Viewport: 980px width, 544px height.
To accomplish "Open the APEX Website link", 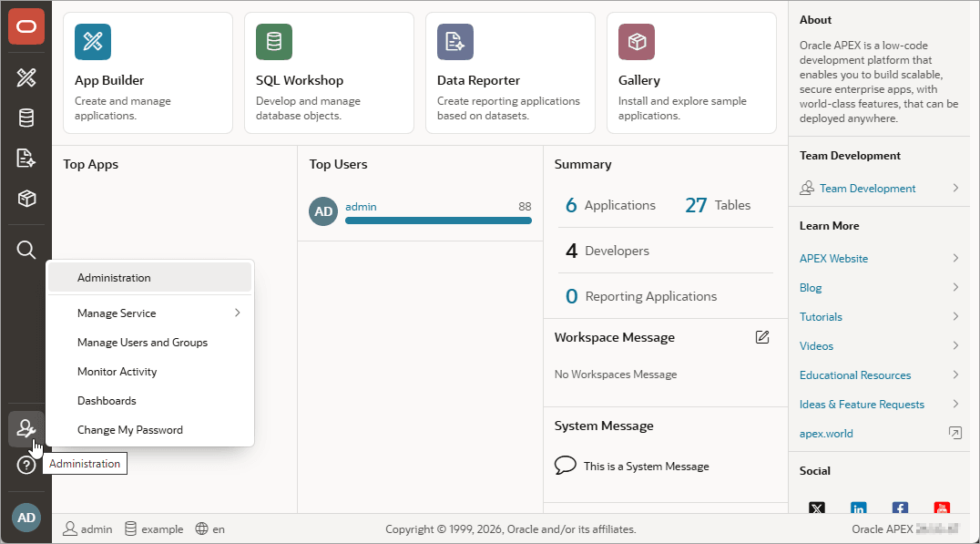I will tap(833, 258).
